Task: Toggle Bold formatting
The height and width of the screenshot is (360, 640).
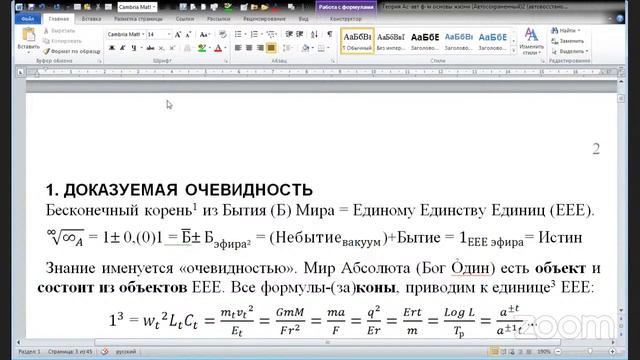Action: click(112, 48)
